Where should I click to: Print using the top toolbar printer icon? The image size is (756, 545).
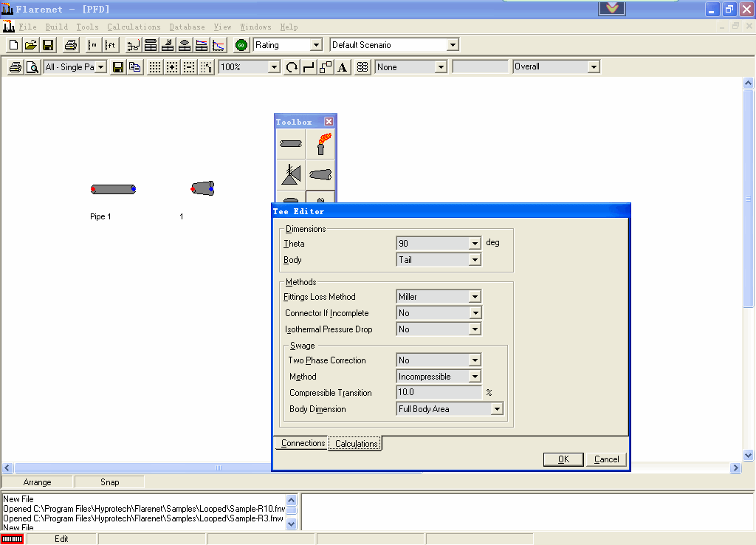(x=71, y=45)
